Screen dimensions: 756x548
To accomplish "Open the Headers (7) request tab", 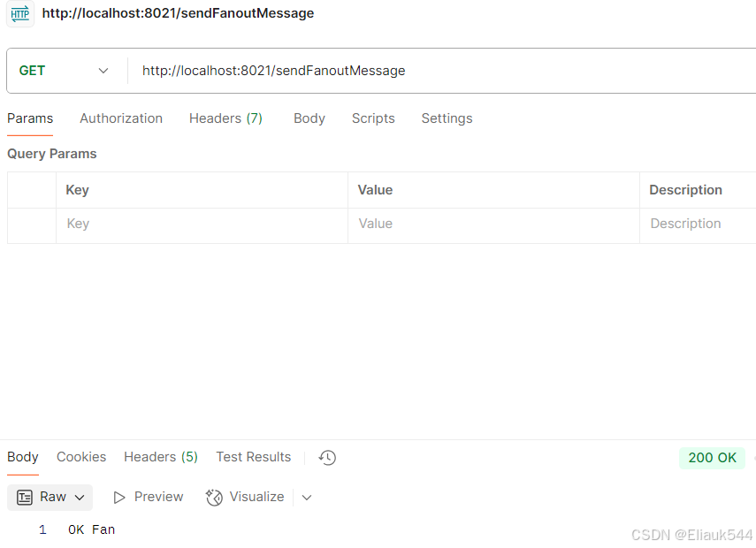I will 225,118.
